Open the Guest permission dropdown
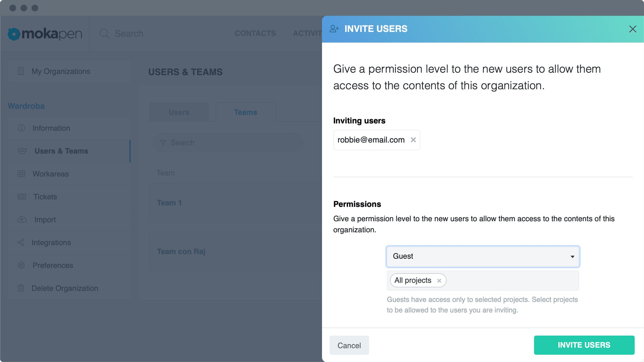644x362 pixels. click(x=483, y=256)
